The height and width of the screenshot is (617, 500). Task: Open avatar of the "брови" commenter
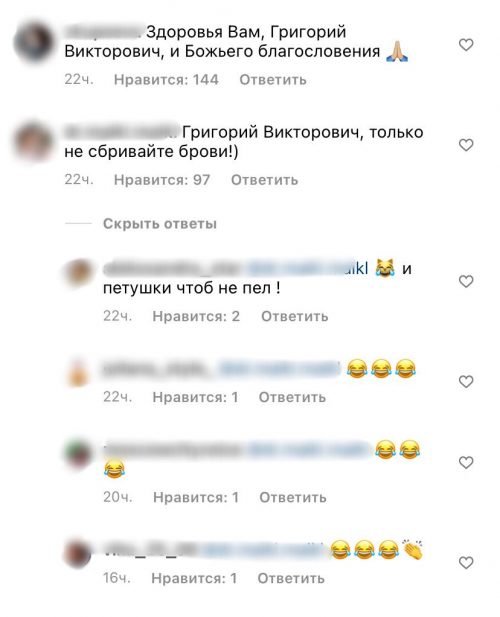click(33, 142)
